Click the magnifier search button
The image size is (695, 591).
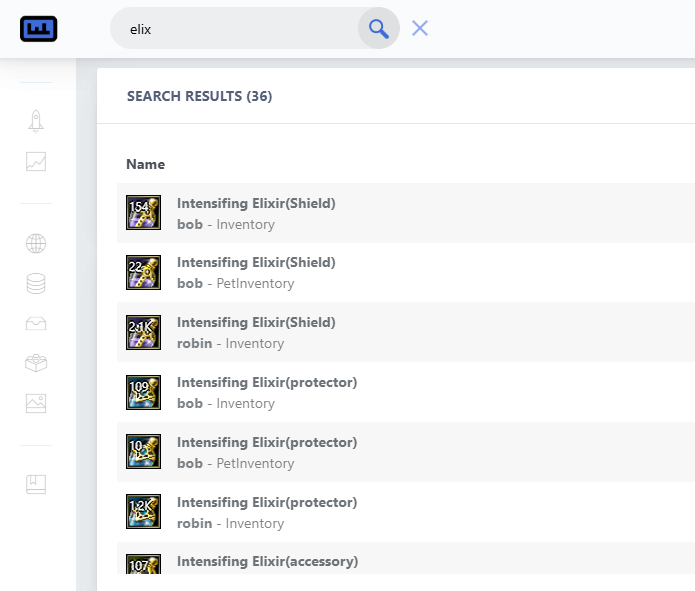tap(378, 29)
